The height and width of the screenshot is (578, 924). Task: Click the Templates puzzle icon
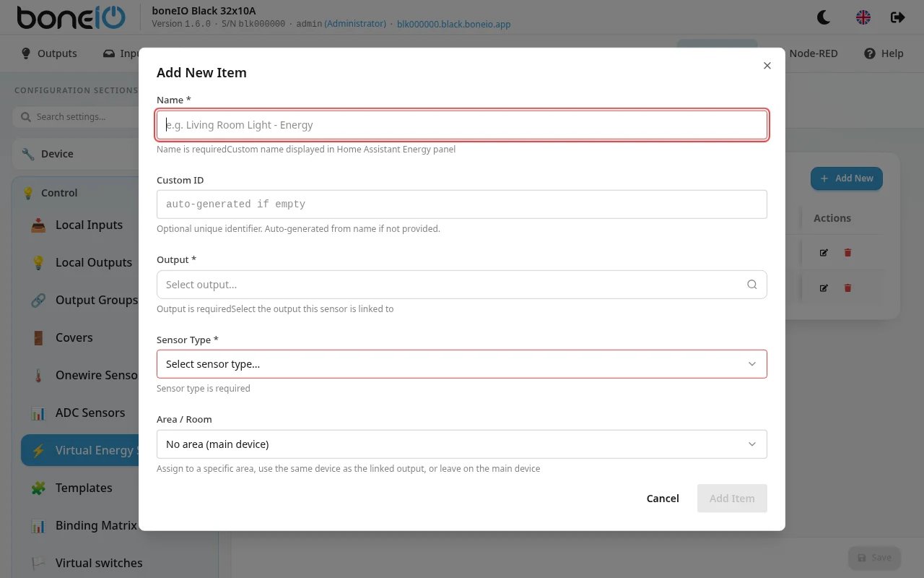38,488
